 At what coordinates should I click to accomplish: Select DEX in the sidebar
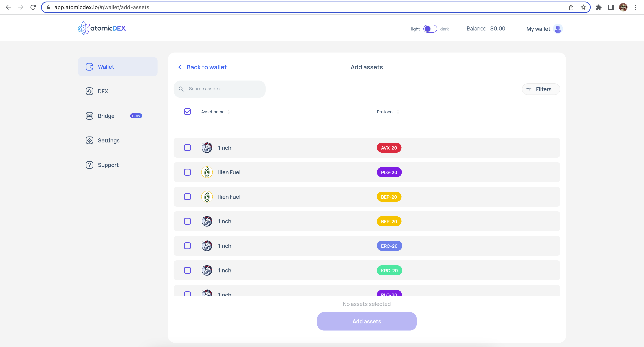(x=117, y=91)
